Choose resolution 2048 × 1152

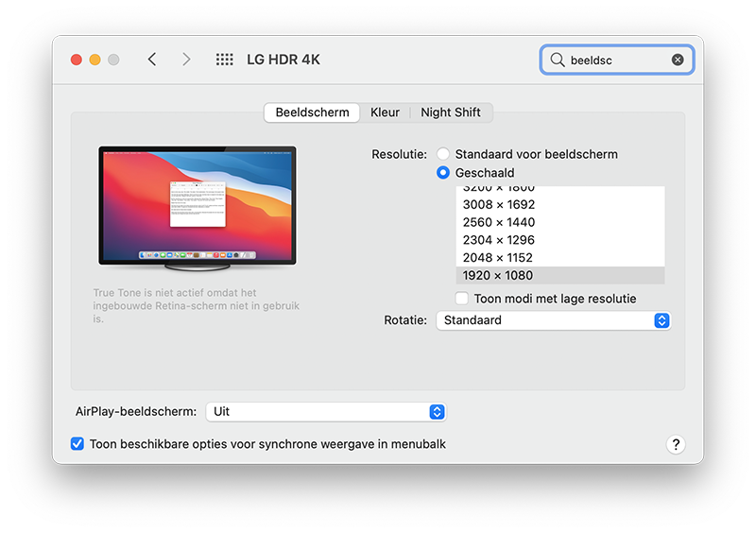point(560,258)
